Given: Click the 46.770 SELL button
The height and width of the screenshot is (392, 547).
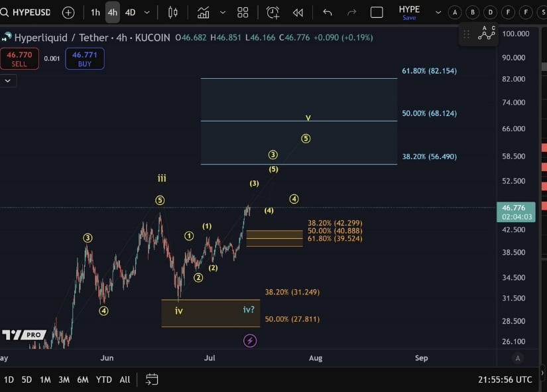Looking at the screenshot, I should pyautogui.click(x=19, y=59).
